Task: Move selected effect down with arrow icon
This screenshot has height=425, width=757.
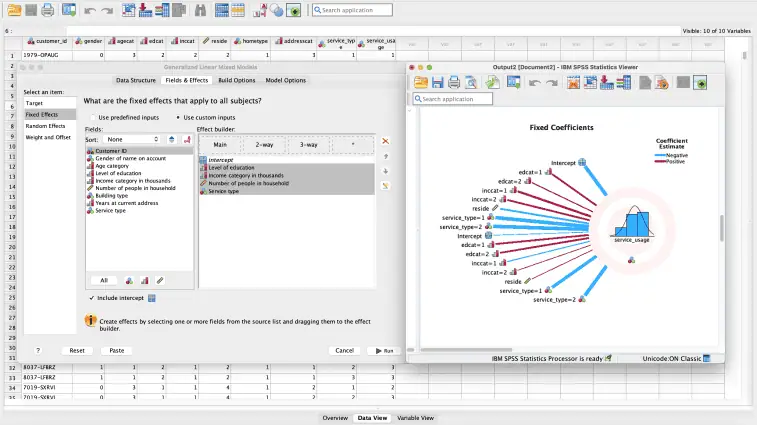Action: pyautogui.click(x=385, y=171)
